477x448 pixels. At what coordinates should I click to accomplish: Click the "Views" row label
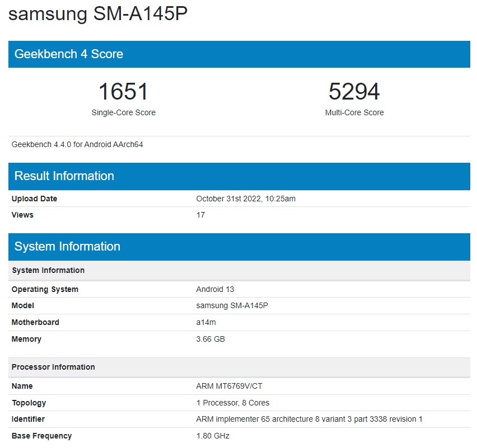coord(22,215)
